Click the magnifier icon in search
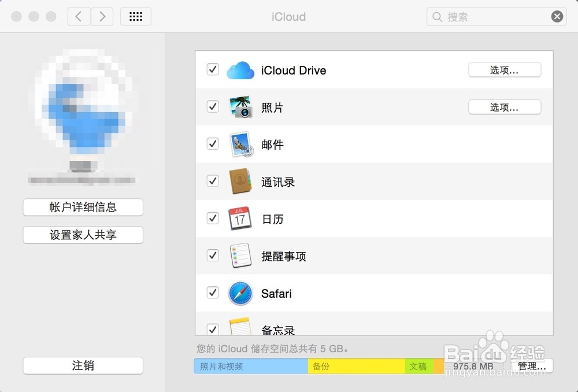Image resolution: width=578 pixels, height=392 pixels. tap(437, 17)
